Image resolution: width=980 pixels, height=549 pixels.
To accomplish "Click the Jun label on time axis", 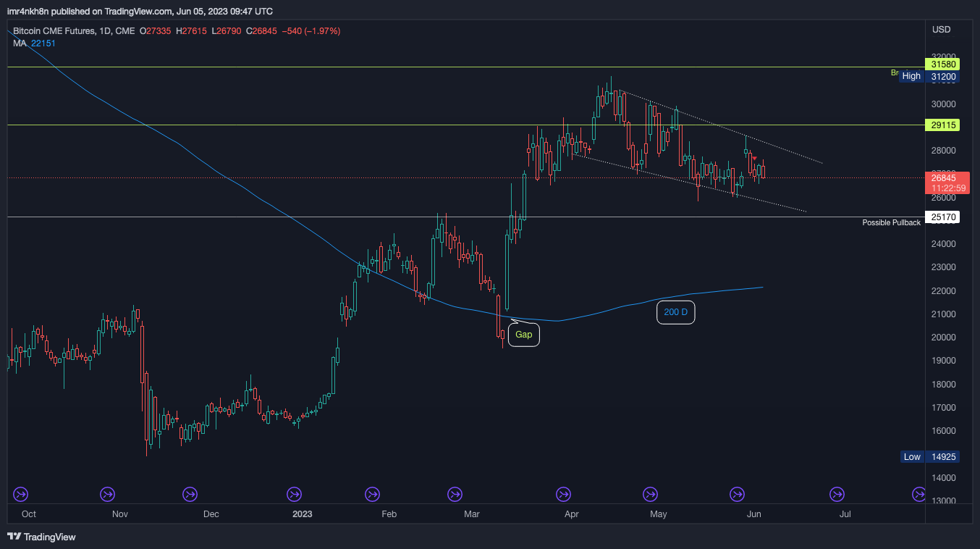I will (x=753, y=514).
